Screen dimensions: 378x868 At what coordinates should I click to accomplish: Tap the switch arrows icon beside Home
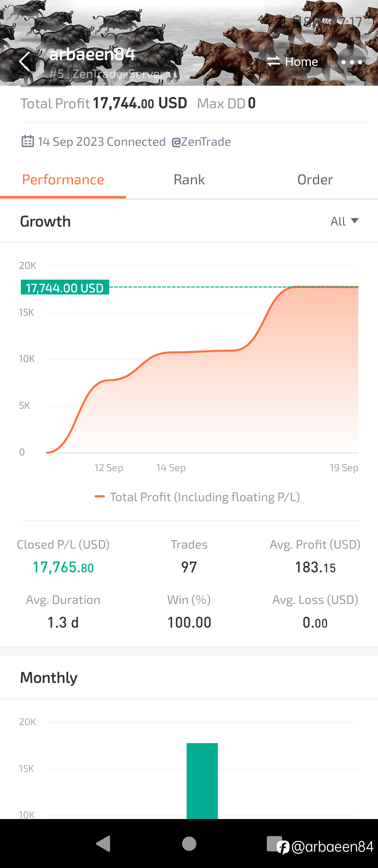pos(273,62)
